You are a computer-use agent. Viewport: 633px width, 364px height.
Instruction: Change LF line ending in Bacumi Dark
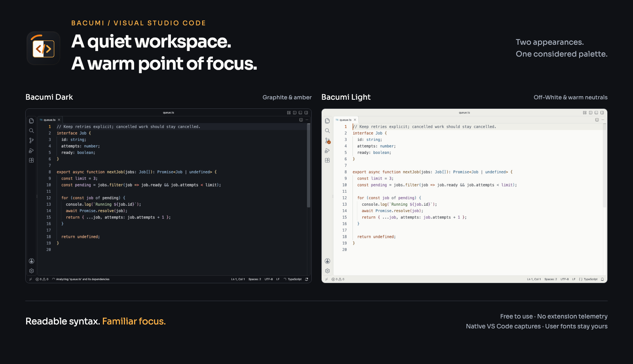tap(278, 279)
